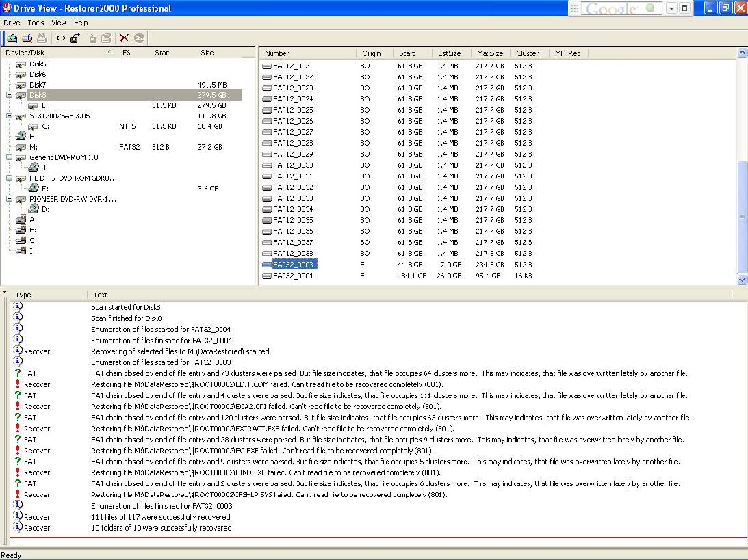Click the scan drive wand toolbar icon
748x560 pixels.
click(27, 38)
